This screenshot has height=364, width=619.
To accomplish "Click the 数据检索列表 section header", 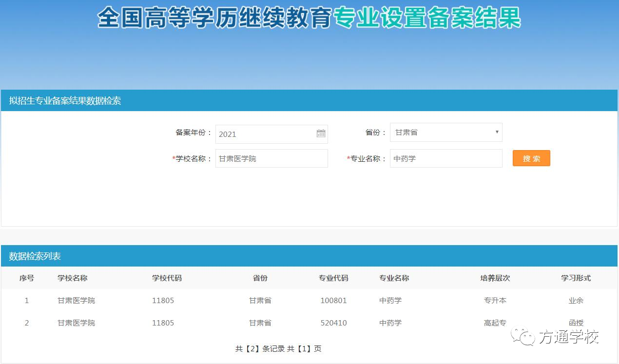I will pos(35,256).
